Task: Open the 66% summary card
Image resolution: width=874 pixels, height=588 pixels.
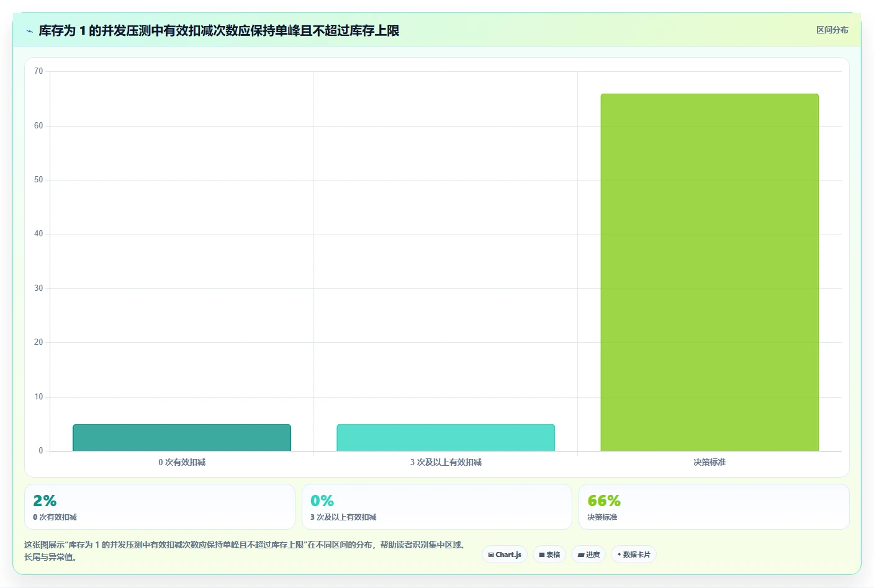Action: 714,507
